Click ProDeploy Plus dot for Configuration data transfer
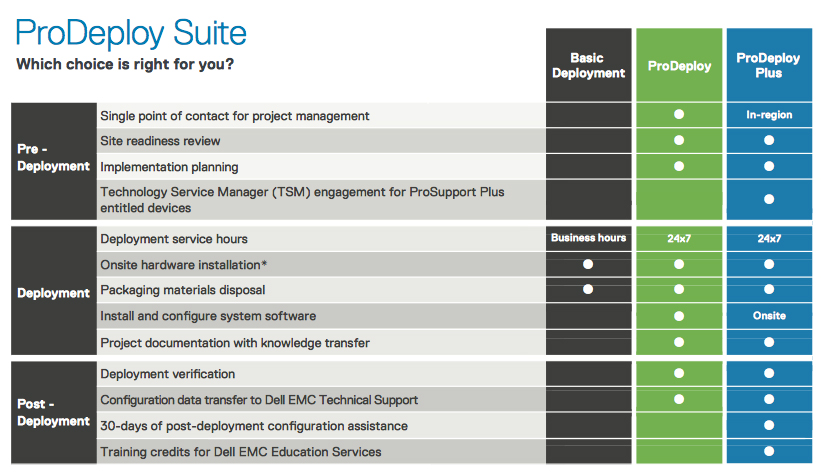821x472 pixels. point(769,399)
